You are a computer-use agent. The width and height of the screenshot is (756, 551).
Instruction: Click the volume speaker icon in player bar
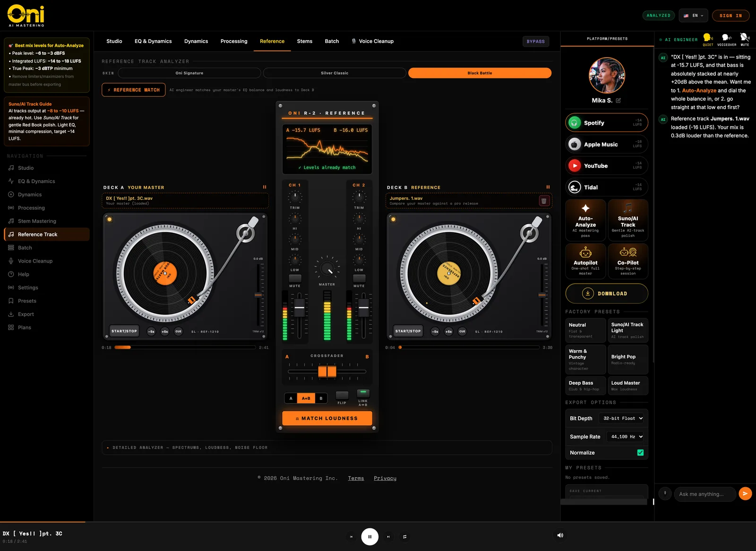click(560, 535)
